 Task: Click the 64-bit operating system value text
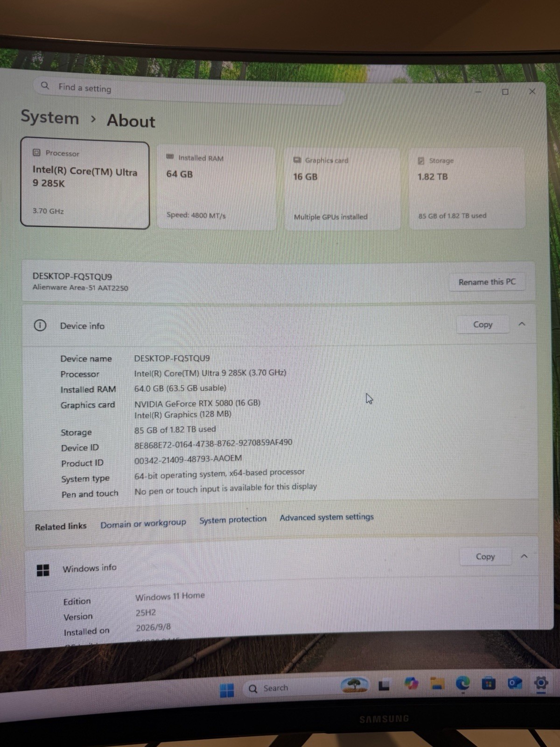(219, 473)
